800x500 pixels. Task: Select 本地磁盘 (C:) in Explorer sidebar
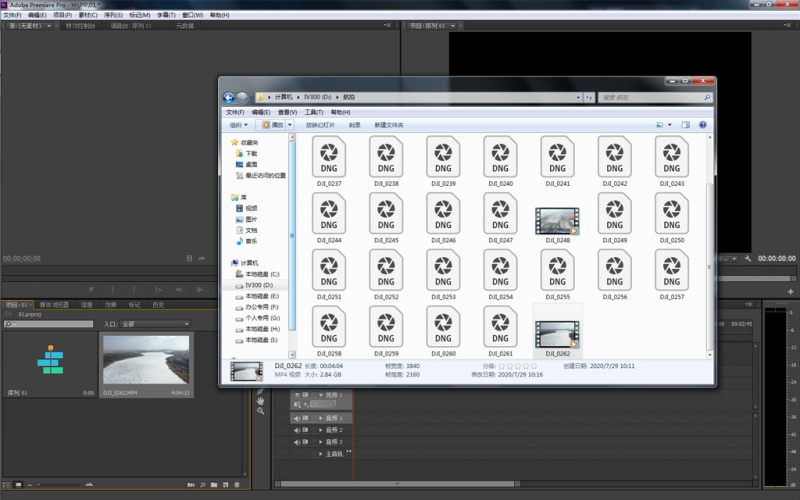click(x=258, y=274)
